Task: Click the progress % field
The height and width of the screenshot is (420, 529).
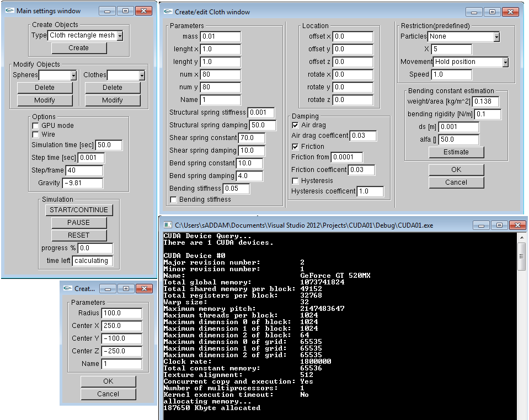Action: [95, 248]
